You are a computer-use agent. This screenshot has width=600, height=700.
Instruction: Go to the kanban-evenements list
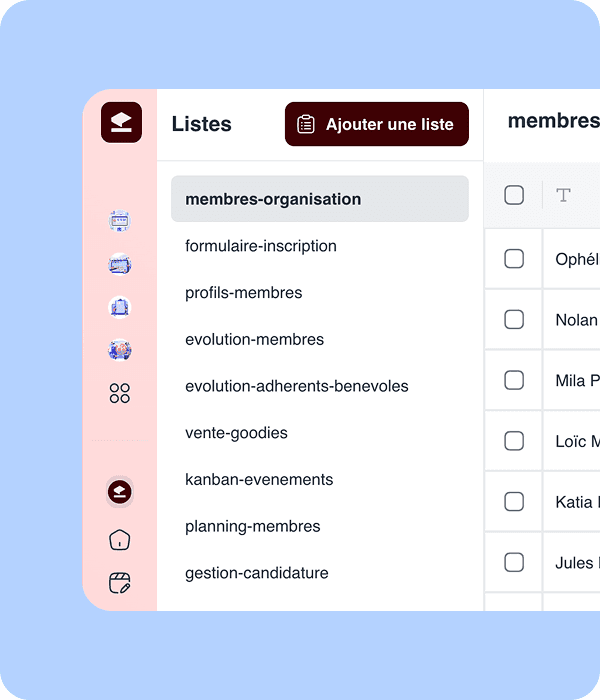tap(259, 480)
